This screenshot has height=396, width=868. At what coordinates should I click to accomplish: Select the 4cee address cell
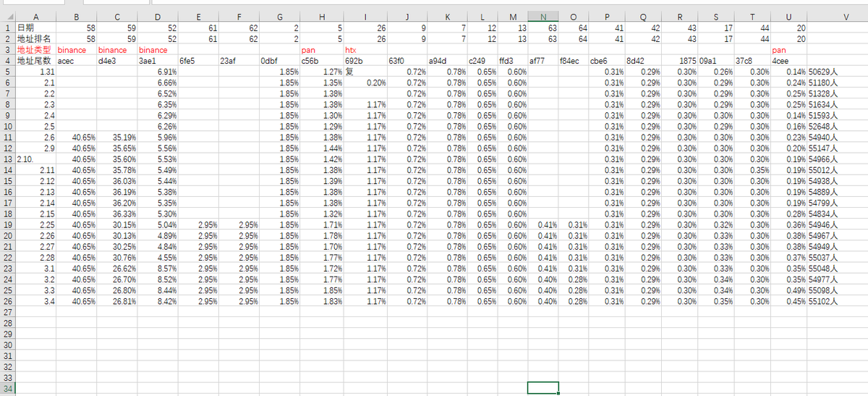pyautogui.click(x=789, y=61)
